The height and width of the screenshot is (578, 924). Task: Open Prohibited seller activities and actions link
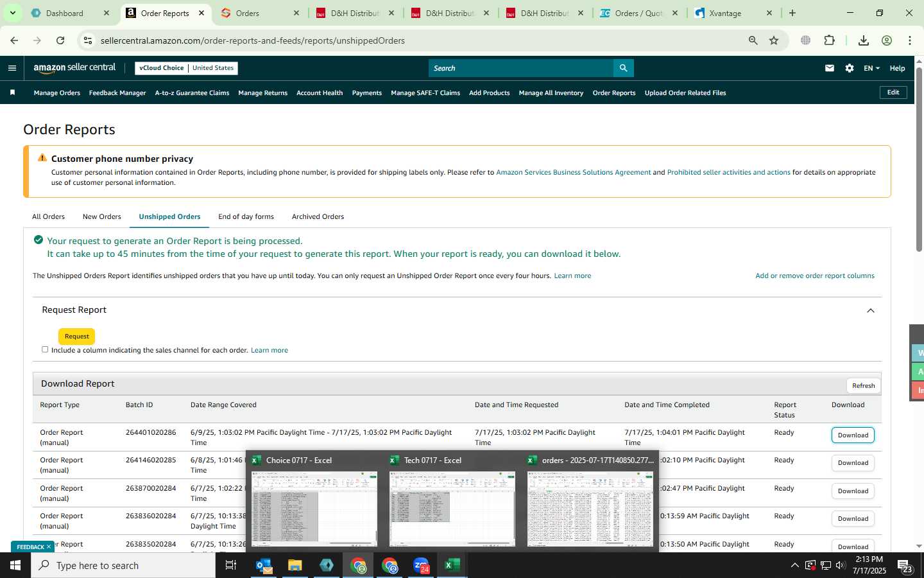click(729, 172)
